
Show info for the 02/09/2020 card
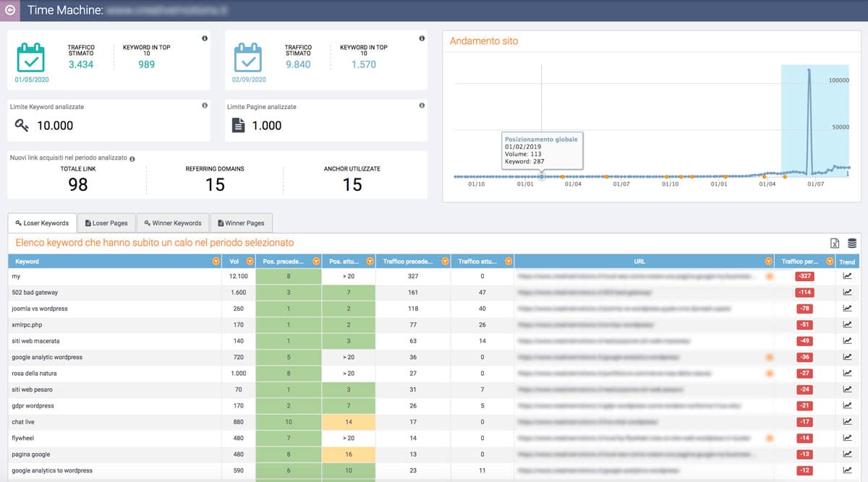422,38
